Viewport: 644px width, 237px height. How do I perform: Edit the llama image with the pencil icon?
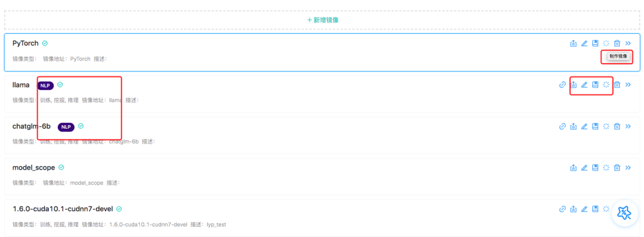(x=584, y=85)
